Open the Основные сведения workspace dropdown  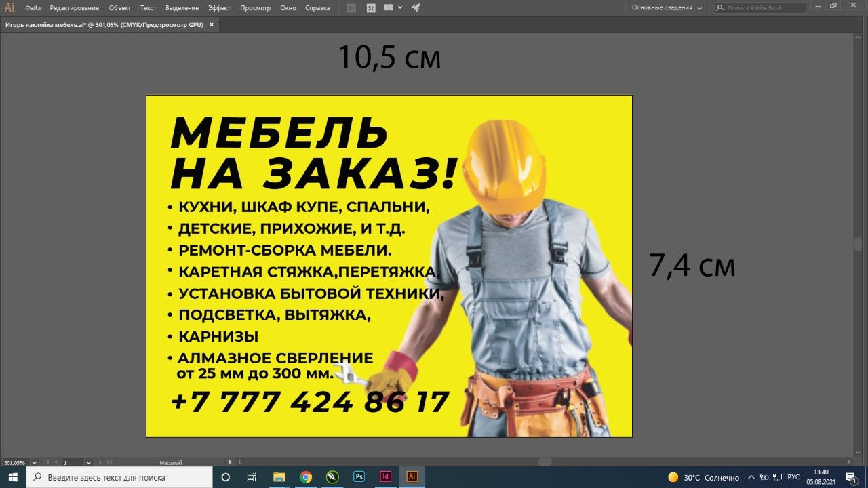[x=666, y=8]
